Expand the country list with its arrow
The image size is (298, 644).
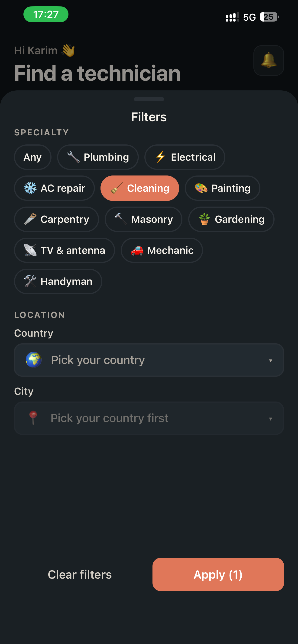270,360
